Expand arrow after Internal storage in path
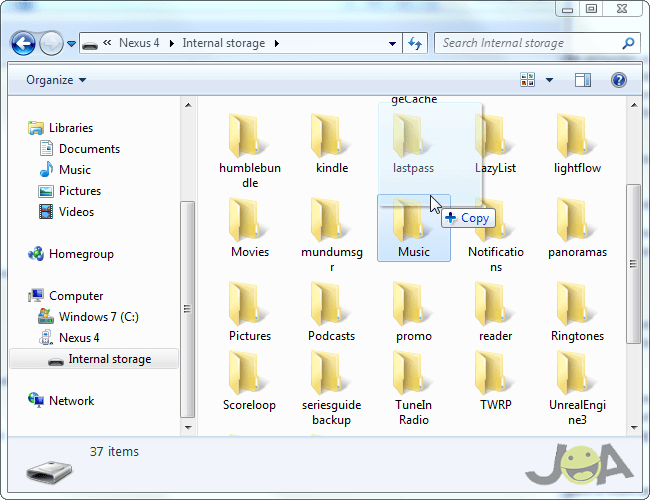This screenshot has width=650, height=500. [276, 43]
